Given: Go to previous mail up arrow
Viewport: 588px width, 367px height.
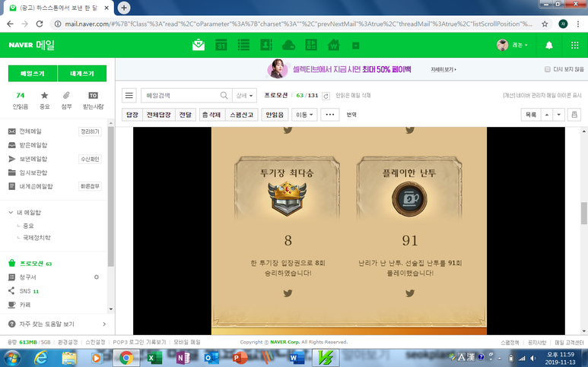Looking at the screenshot, I should [547, 115].
